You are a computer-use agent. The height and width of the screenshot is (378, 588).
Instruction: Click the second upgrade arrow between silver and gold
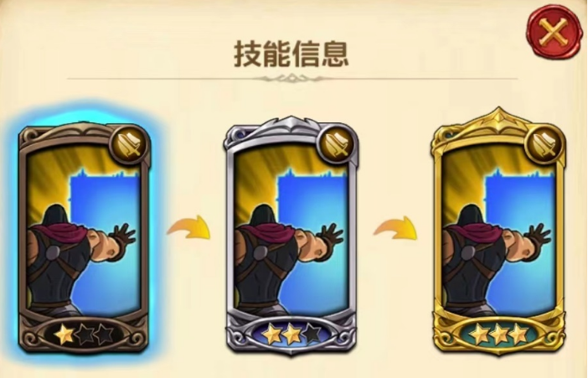click(x=395, y=228)
